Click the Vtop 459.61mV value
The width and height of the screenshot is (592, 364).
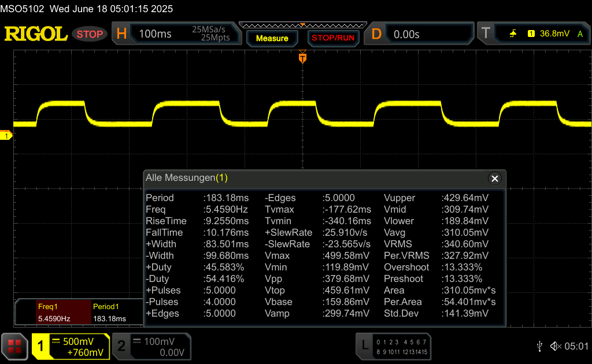click(346, 291)
